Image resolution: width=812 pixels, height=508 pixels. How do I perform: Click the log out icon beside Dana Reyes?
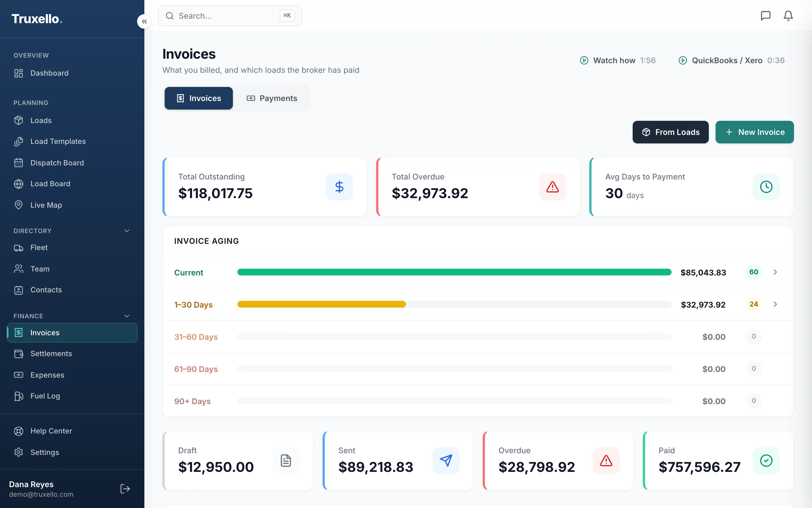point(125,489)
